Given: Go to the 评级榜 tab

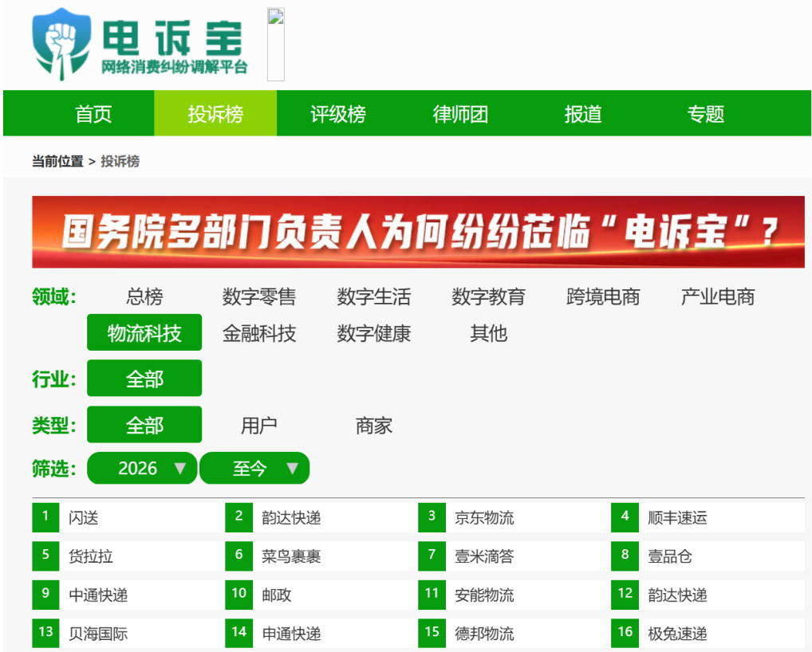Looking at the screenshot, I should [x=338, y=114].
